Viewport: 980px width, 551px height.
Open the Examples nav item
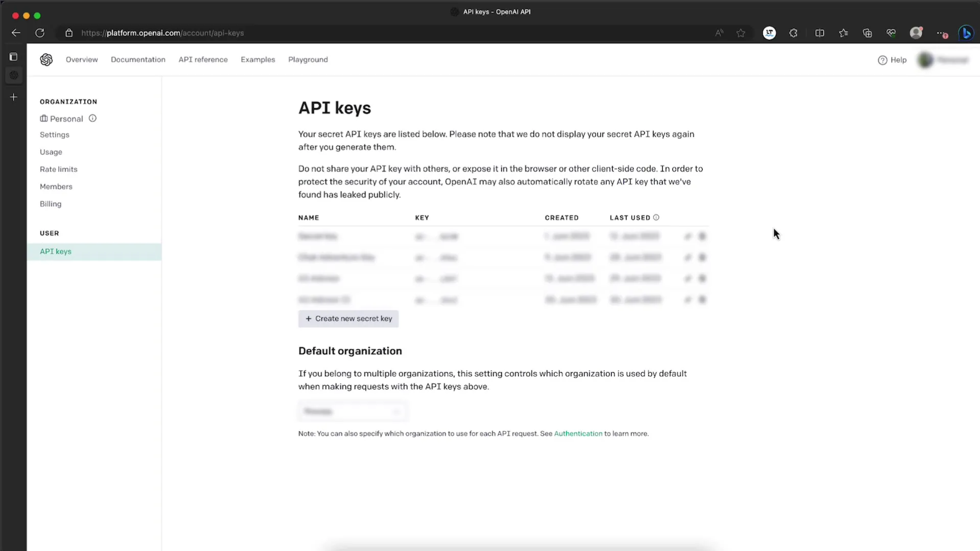click(x=258, y=59)
